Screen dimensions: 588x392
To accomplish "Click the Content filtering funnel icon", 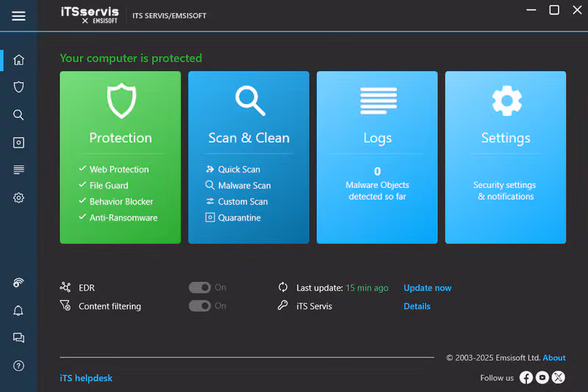I will (65, 305).
